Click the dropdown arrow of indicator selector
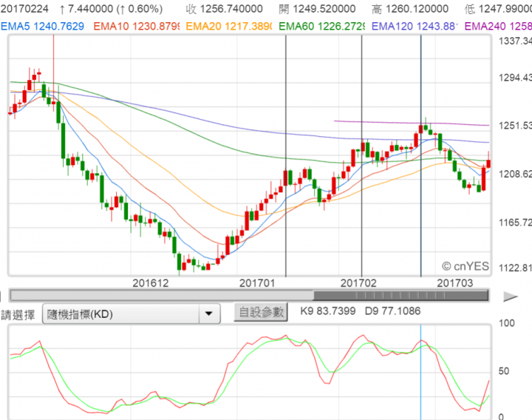Image resolution: width=532 pixels, height=420 pixels. [x=210, y=314]
